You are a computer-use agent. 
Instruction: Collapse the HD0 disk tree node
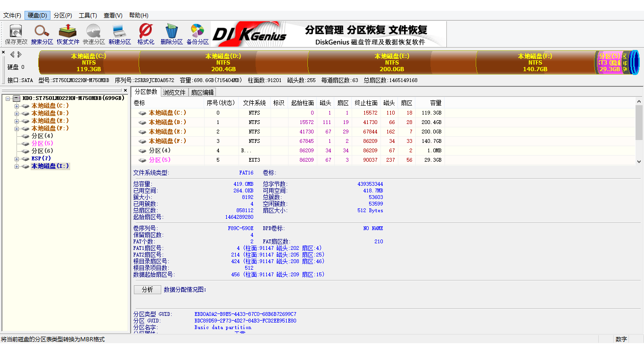click(x=8, y=99)
